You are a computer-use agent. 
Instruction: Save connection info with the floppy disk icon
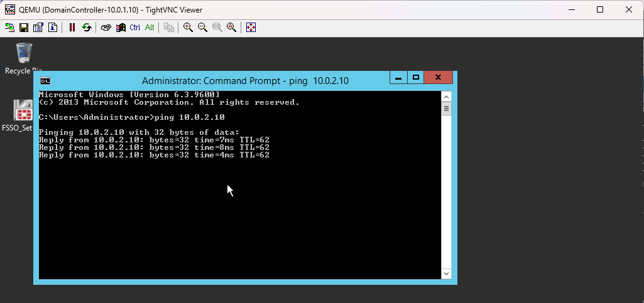click(24, 28)
